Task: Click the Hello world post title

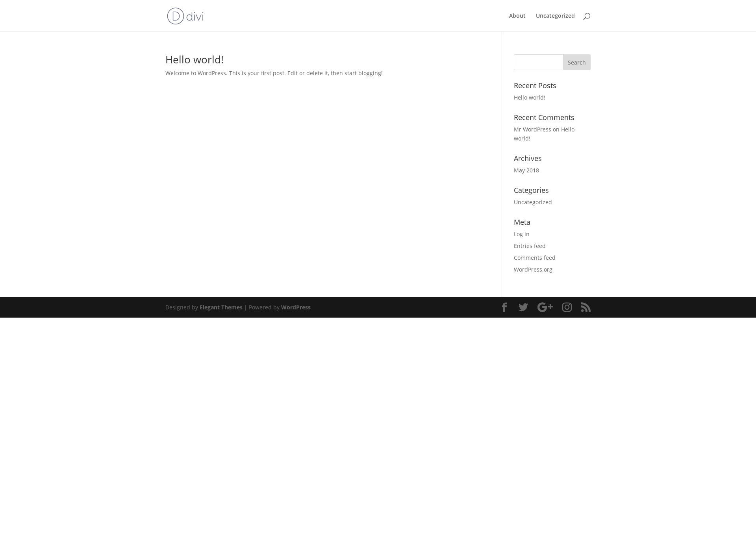Action: coord(194,59)
